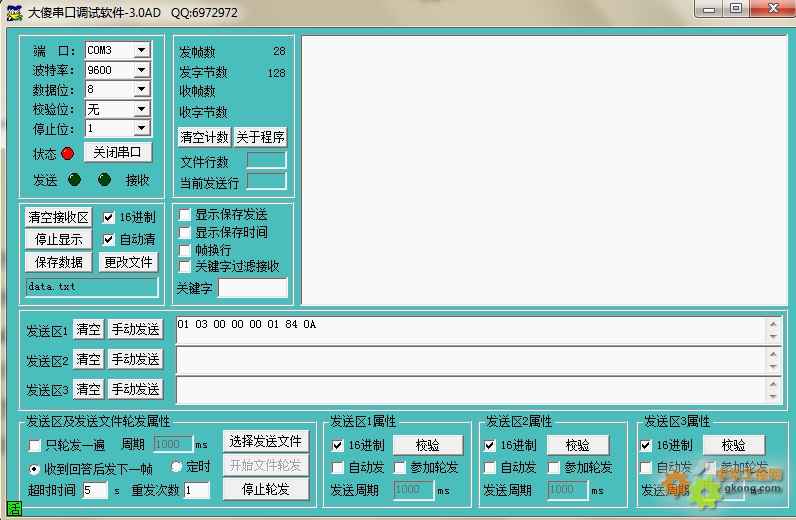Click the 清空计数 button
Viewport: 796px width, 520px height.
coord(205,137)
